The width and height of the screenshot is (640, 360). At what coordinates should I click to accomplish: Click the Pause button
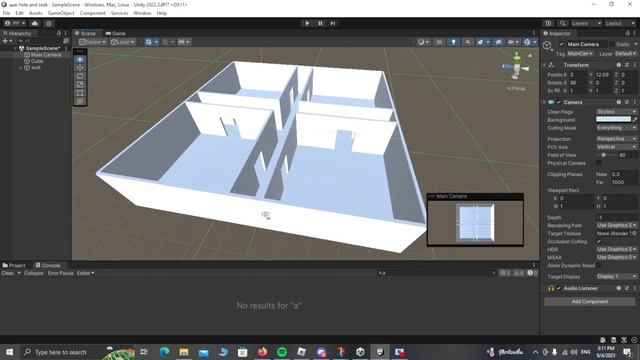tap(320, 23)
